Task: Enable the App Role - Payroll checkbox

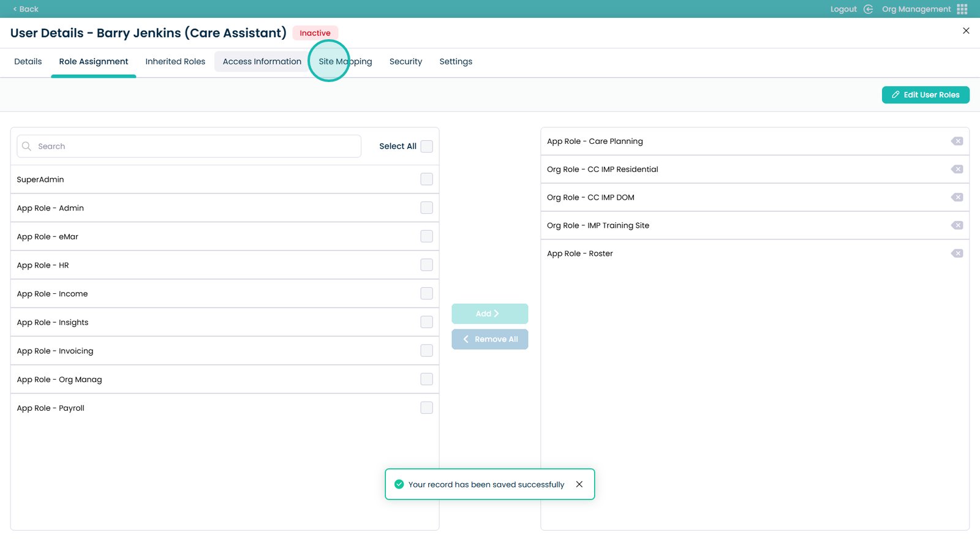Action: coord(427,408)
